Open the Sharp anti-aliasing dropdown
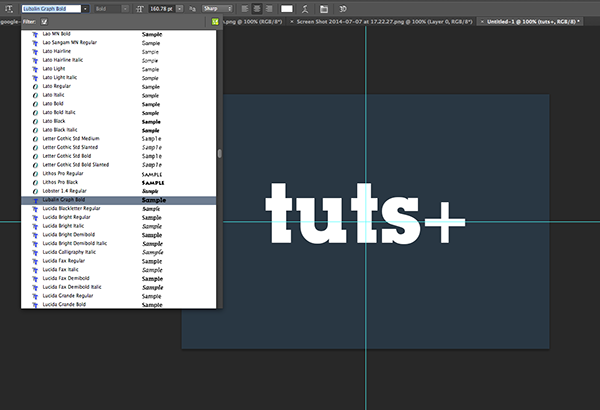This screenshot has height=410, width=600. [x=217, y=9]
